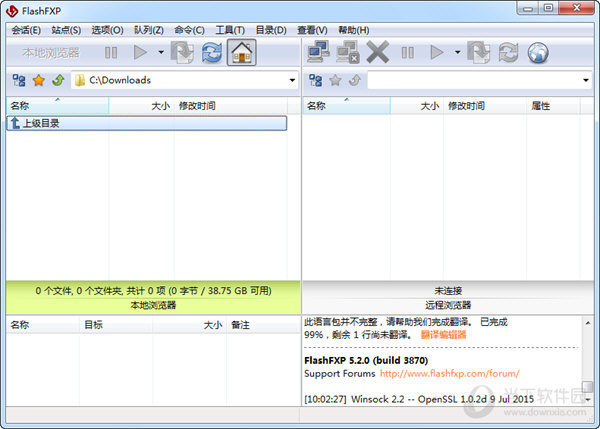Open the 帮助(H) menu
Viewport: 600px width, 429px height.
tap(354, 30)
